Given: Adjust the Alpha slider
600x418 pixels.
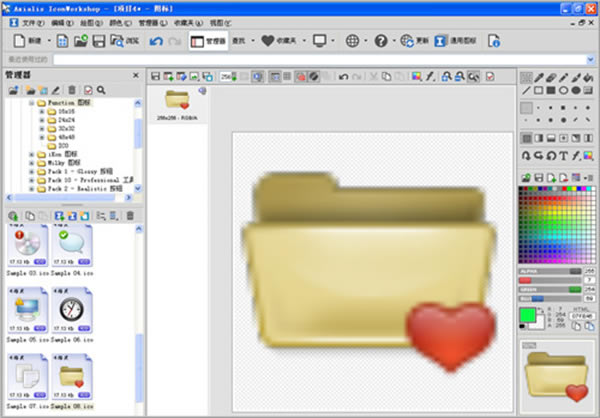Looking at the screenshot, I should [550, 271].
